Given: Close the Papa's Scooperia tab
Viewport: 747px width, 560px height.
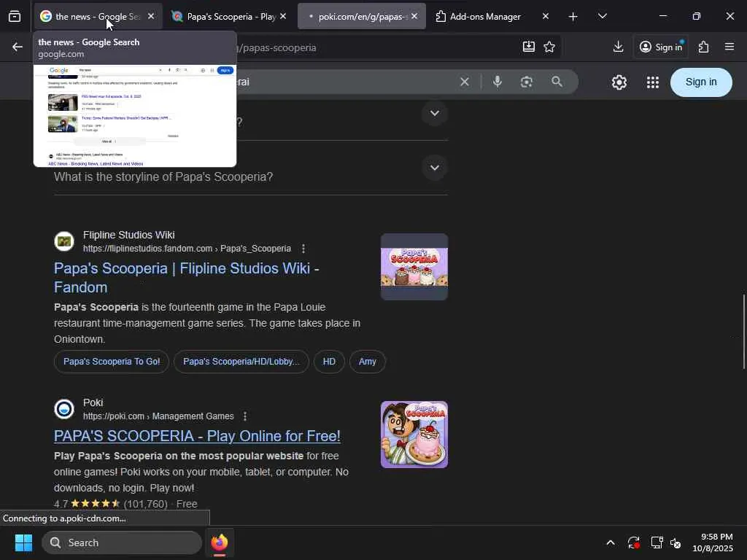Looking at the screenshot, I should point(283,16).
